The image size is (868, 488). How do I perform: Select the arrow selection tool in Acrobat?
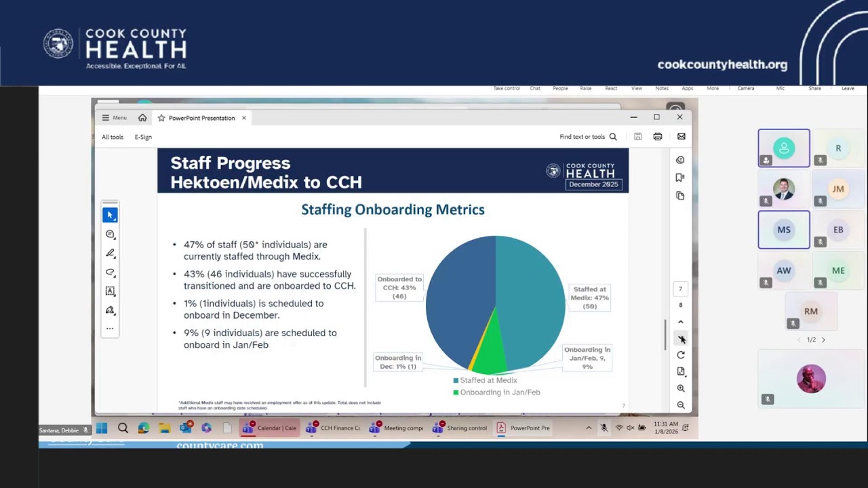110,215
